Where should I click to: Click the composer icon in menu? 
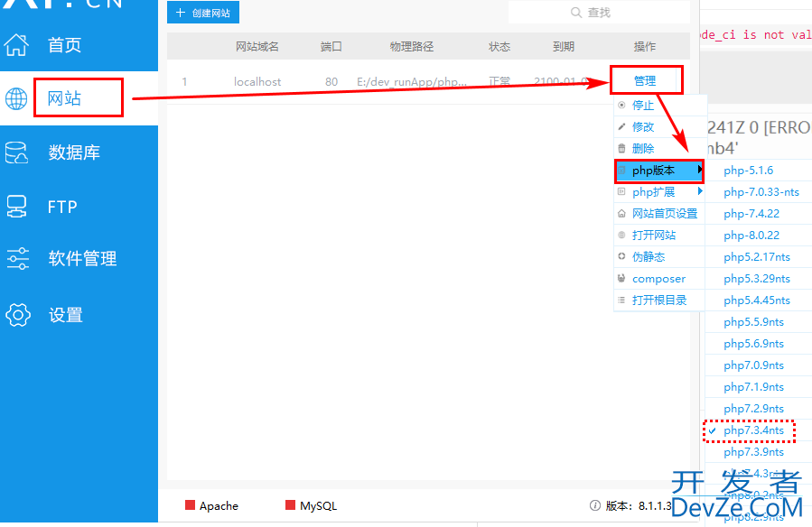[621, 278]
